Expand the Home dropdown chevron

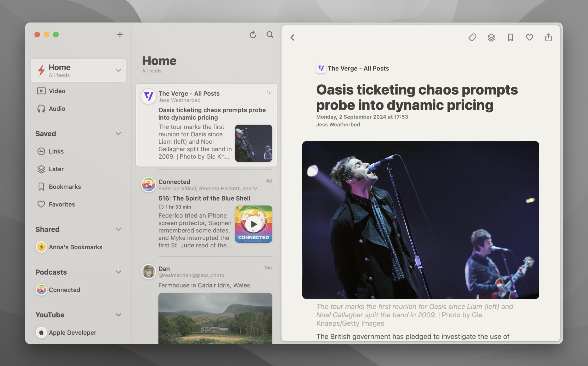118,70
